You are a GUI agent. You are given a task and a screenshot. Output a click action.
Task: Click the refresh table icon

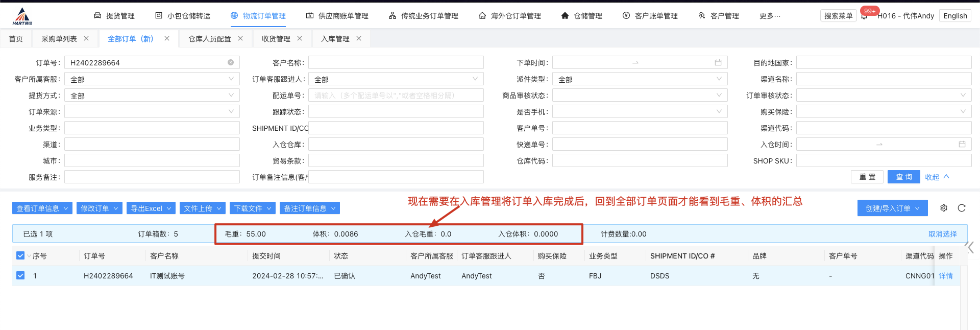pyautogui.click(x=962, y=208)
